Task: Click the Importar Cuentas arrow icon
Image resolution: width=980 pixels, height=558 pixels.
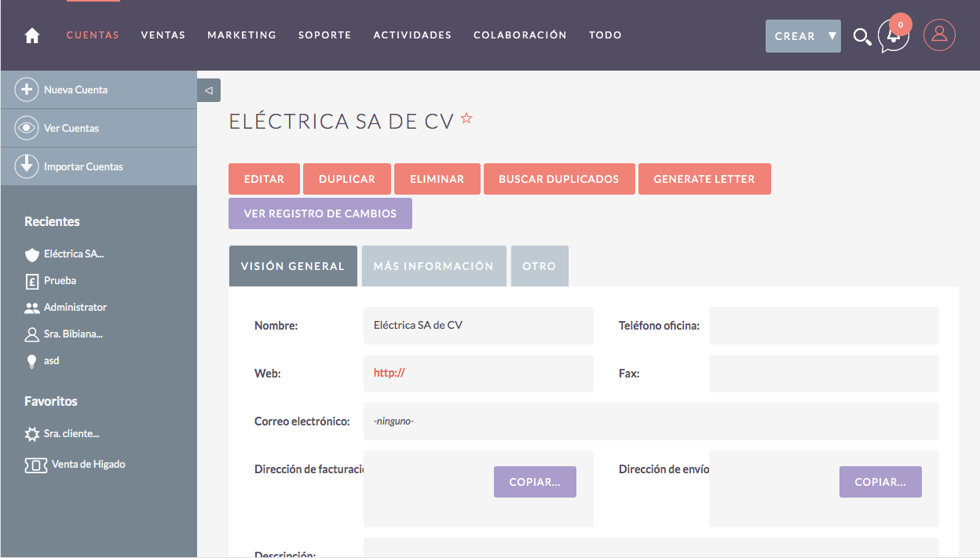Action: [27, 166]
